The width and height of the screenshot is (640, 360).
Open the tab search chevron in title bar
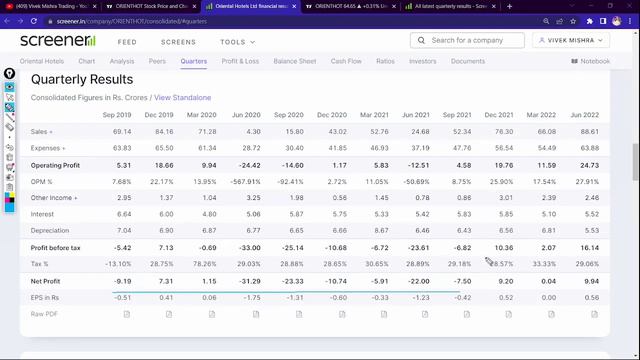[571, 6]
